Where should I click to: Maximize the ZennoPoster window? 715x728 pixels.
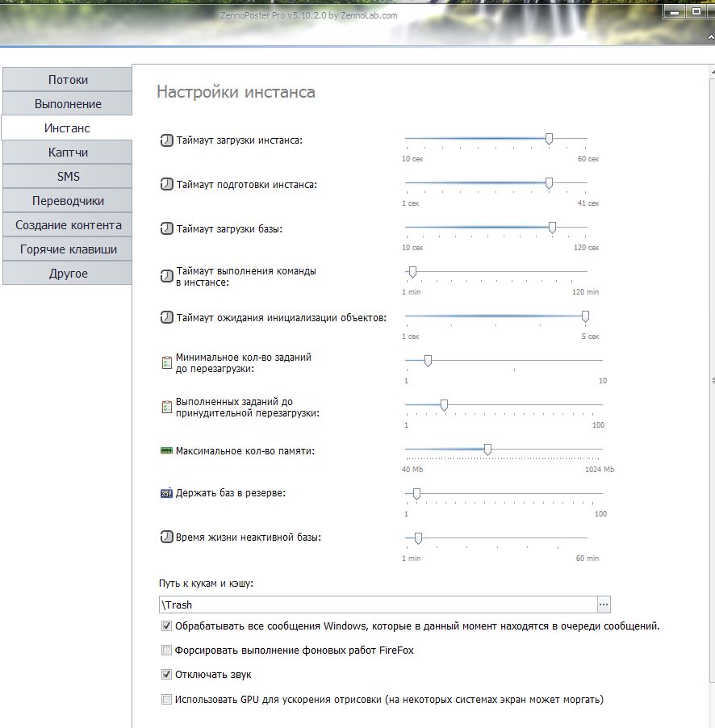pyautogui.click(x=696, y=11)
